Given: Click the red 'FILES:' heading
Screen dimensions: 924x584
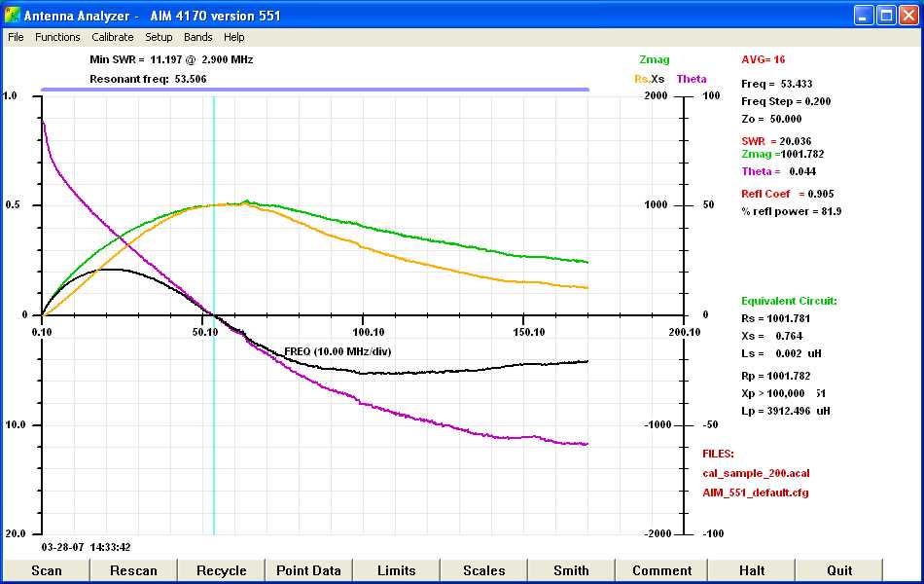Looking at the screenshot, I should click(718, 454).
